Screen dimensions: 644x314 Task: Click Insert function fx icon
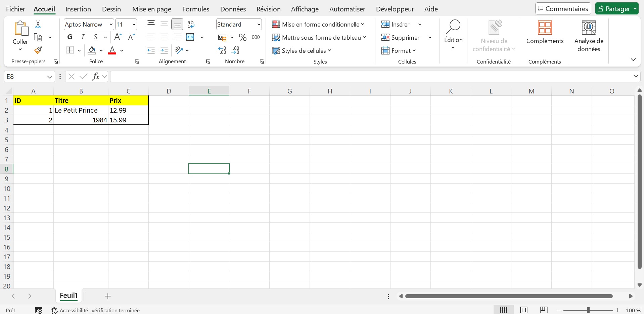point(96,77)
